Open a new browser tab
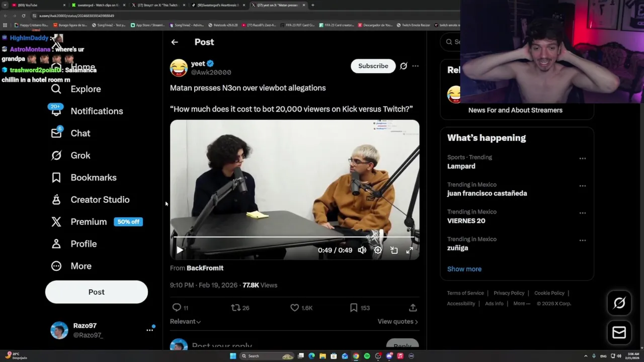Image resolution: width=644 pixels, height=362 pixels. tap(313, 5)
